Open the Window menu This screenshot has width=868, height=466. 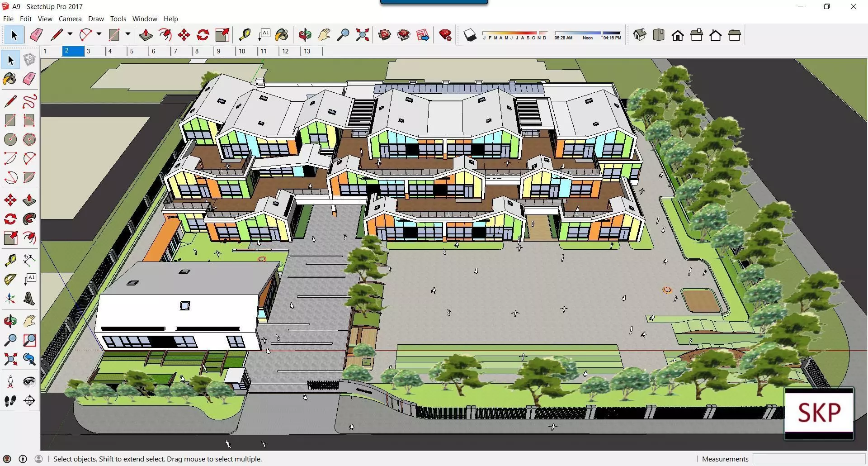pos(145,19)
